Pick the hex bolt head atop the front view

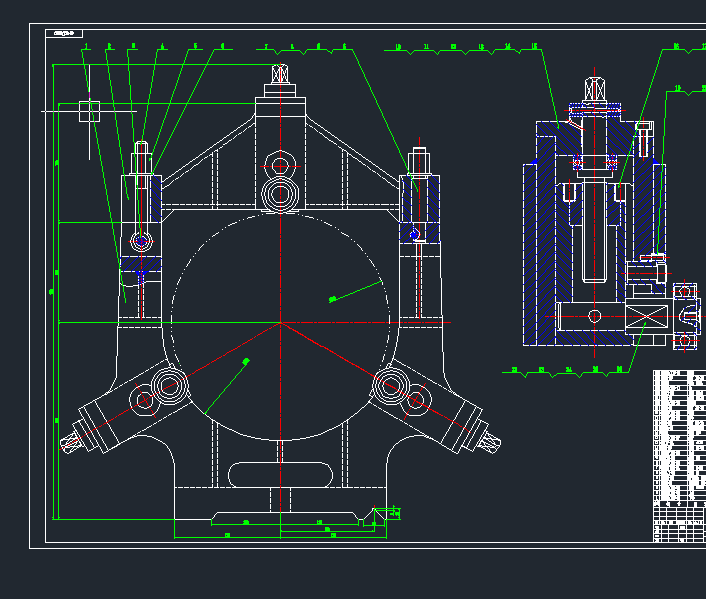pyautogui.click(x=280, y=74)
